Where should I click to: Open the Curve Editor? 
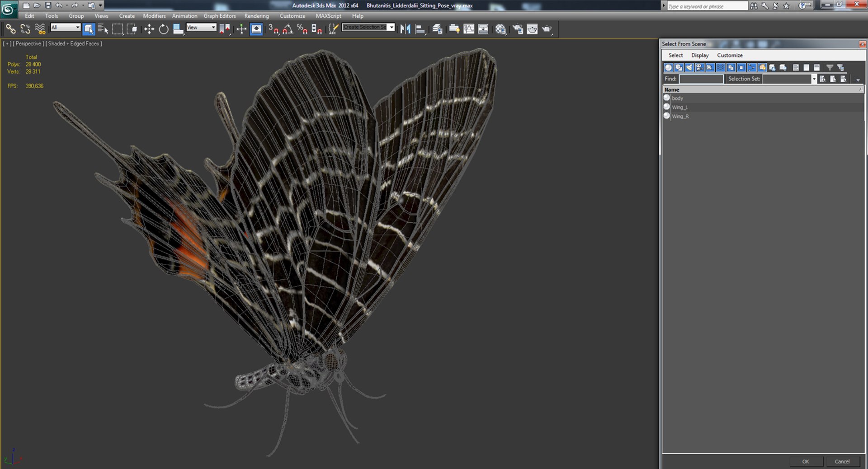pyautogui.click(x=469, y=29)
